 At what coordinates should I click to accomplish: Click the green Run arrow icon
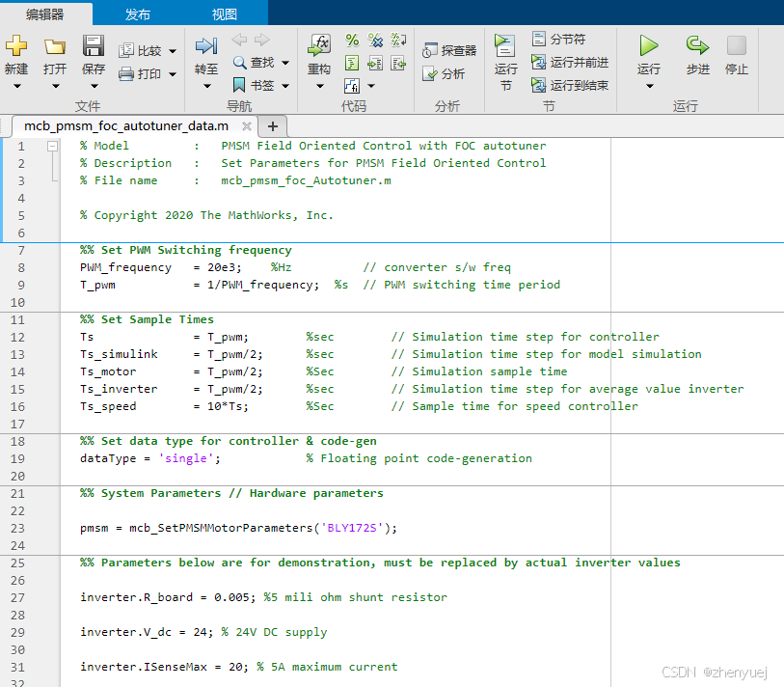(x=648, y=45)
